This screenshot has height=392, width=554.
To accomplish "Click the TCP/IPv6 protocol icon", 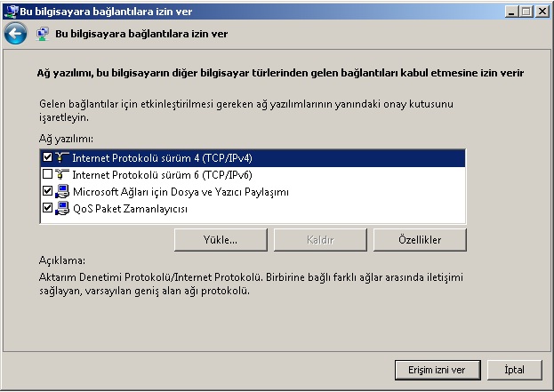I will (62, 174).
